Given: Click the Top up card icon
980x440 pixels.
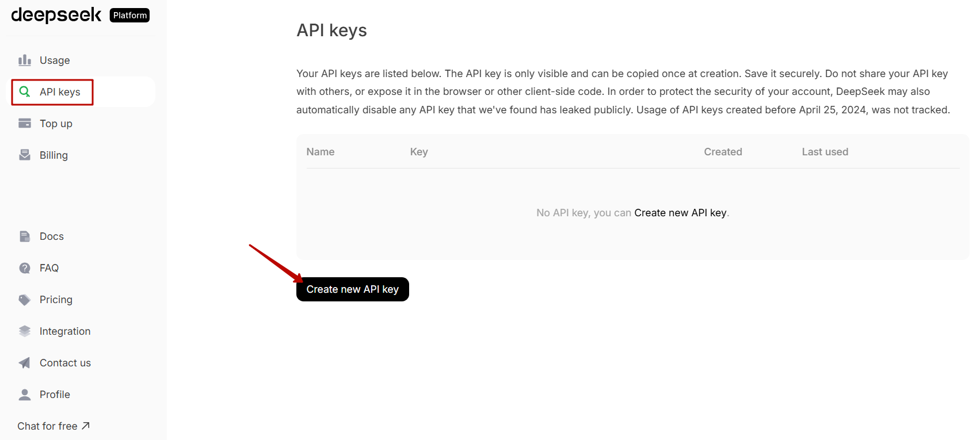Looking at the screenshot, I should (x=25, y=124).
